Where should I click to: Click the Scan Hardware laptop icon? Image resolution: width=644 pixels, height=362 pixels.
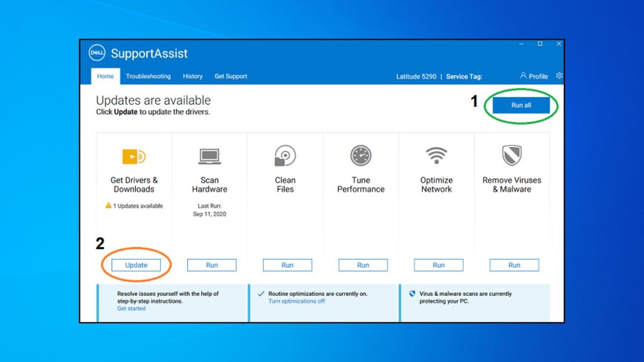coord(210,157)
